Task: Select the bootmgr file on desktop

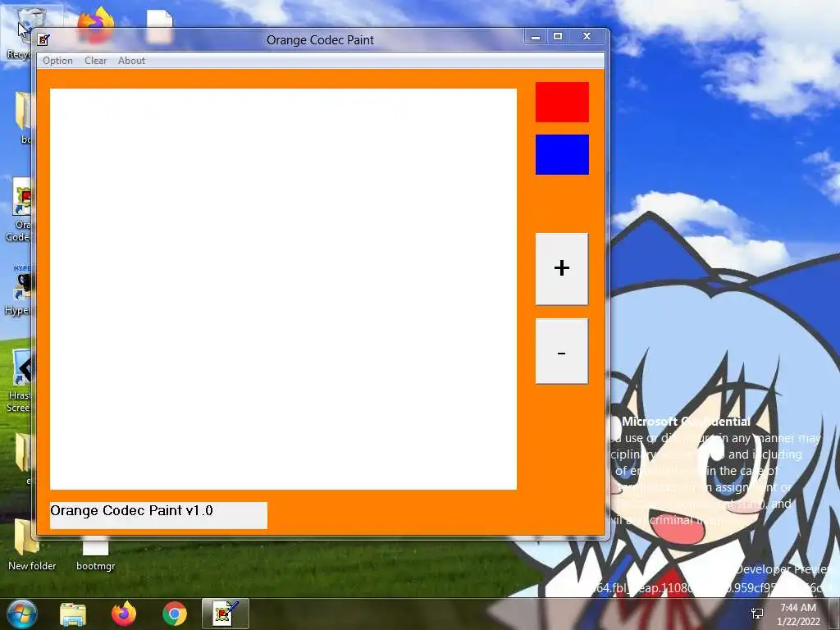Action: (x=95, y=555)
